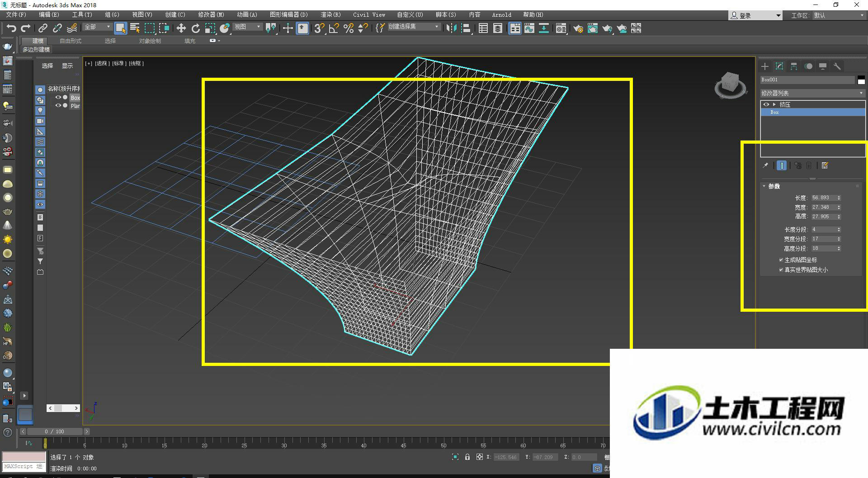
Task: Select the Scale tool icon
Action: pos(210,28)
